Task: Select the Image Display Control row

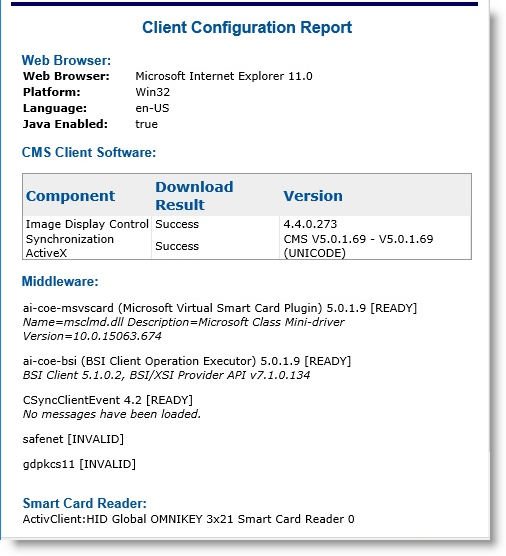Action: pyautogui.click(x=247, y=224)
